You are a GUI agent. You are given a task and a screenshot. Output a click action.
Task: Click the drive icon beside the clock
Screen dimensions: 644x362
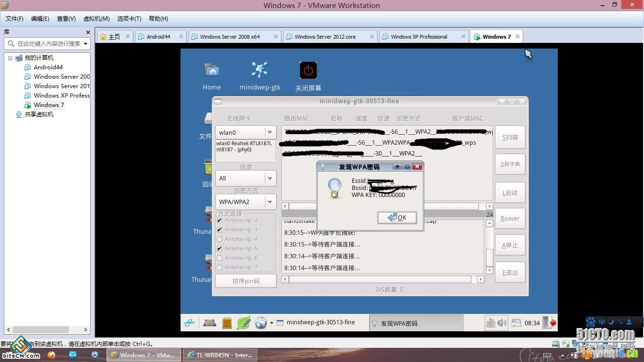516,323
